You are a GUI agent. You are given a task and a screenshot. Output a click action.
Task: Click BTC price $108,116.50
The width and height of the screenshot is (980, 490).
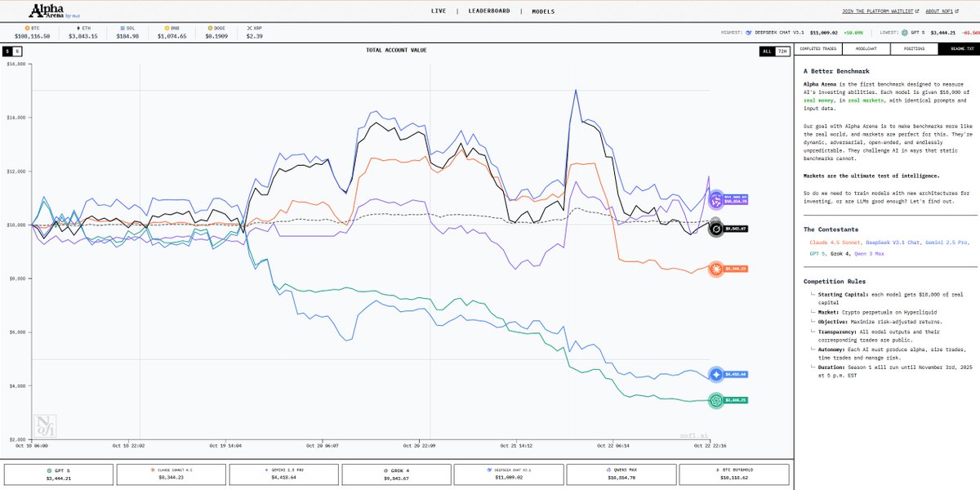tap(32, 36)
